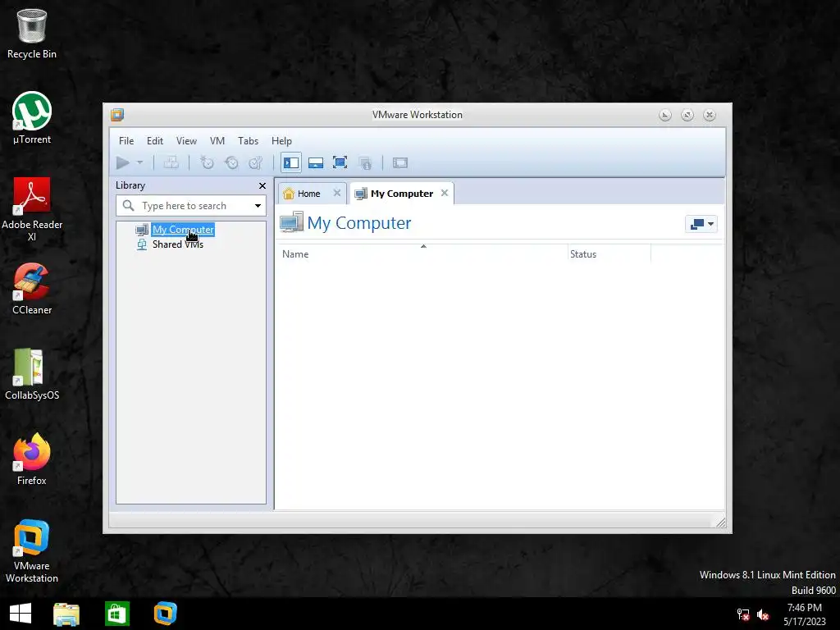Image resolution: width=840 pixels, height=630 pixels.
Task: Select the Firefox desktop icon
Action: 32,459
